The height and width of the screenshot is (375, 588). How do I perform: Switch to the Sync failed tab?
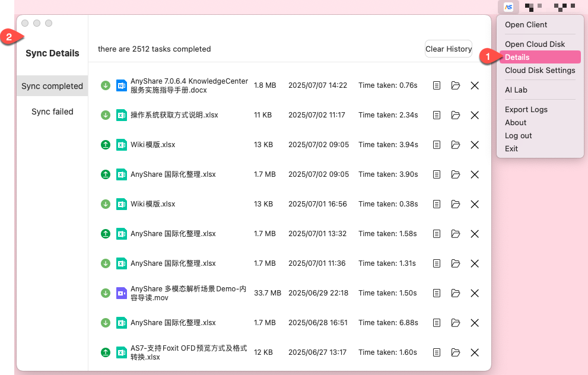(x=52, y=112)
